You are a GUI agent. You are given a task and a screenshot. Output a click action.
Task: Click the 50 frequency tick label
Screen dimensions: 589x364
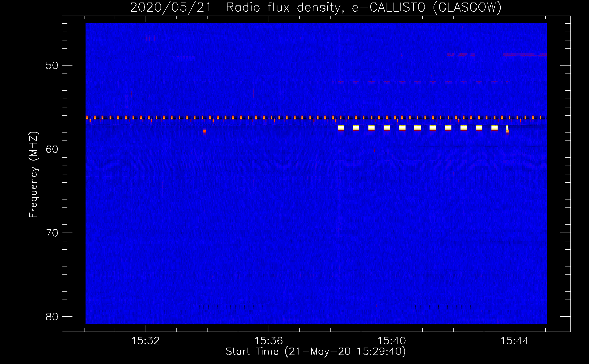coord(52,66)
